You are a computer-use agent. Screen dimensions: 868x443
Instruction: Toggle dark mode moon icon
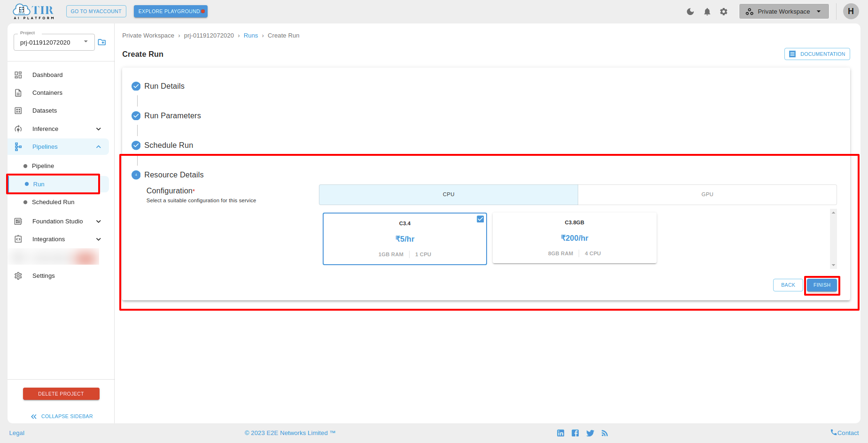click(690, 12)
